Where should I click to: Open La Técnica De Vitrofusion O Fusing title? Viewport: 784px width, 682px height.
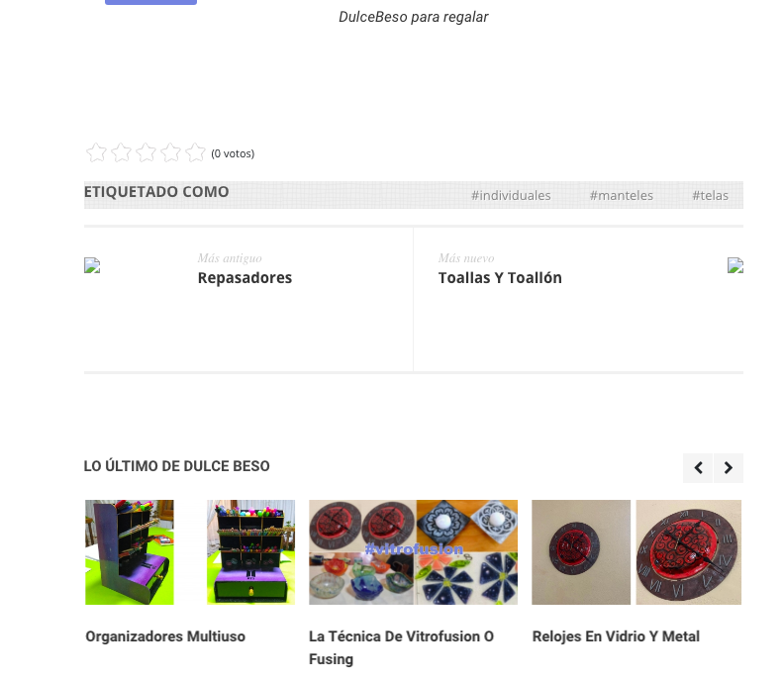tap(402, 647)
